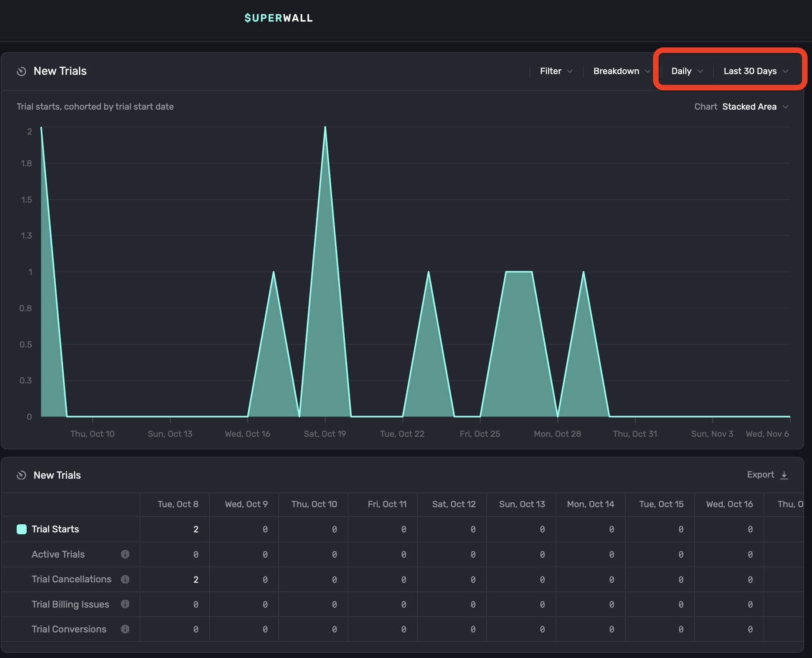Click the New Trials table header icon
Viewport: 812px width, 658px height.
(x=21, y=475)
